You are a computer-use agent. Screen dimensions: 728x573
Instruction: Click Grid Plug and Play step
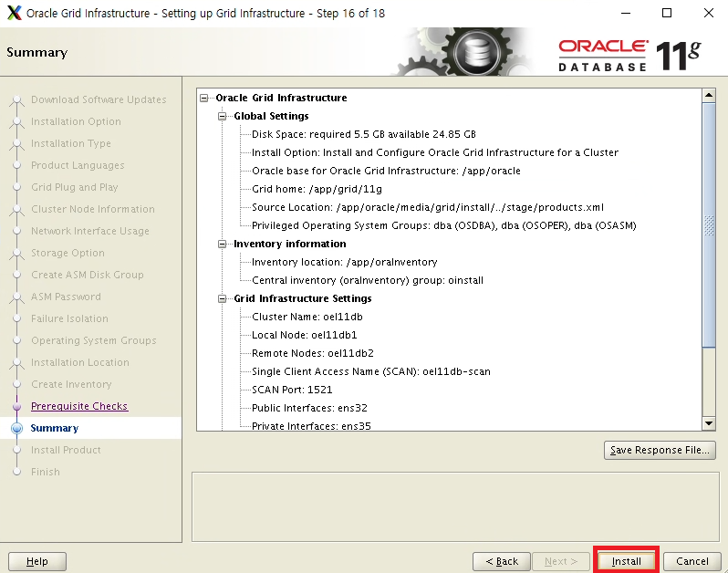pyautogui.click(x=74, y=187)
